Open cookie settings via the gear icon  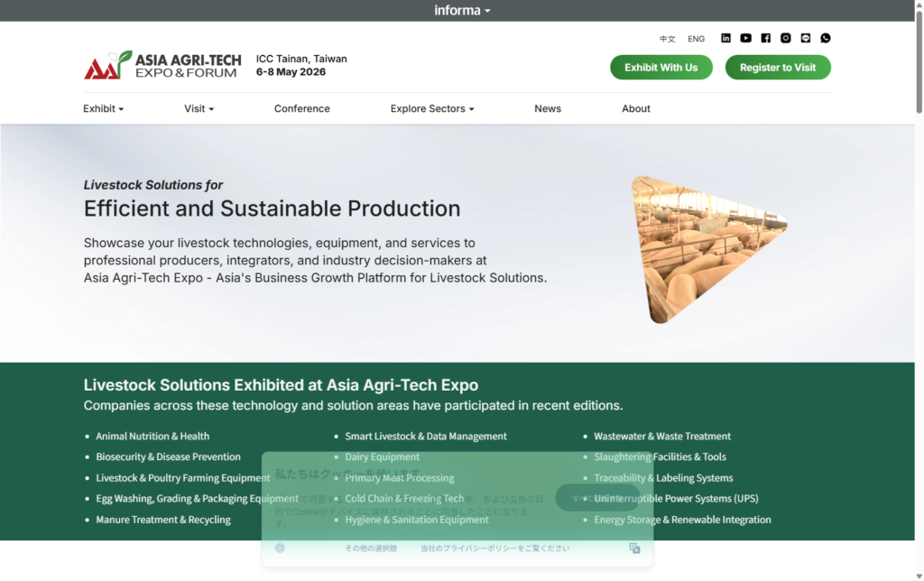[x=279, y=548]
